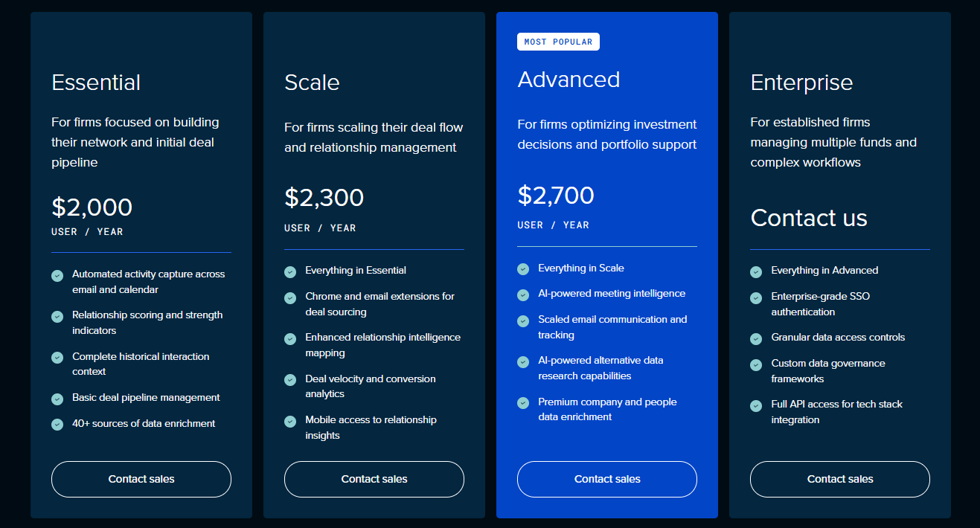Select USER / YEAR below the $2,300 price
The image size is (980, 528).
[320, 228]
